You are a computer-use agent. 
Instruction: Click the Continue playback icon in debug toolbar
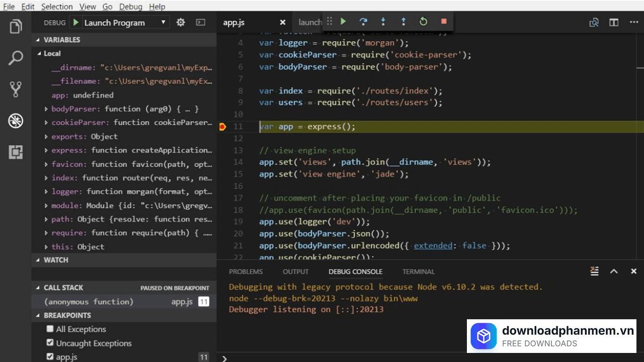(x=343, y=22)
